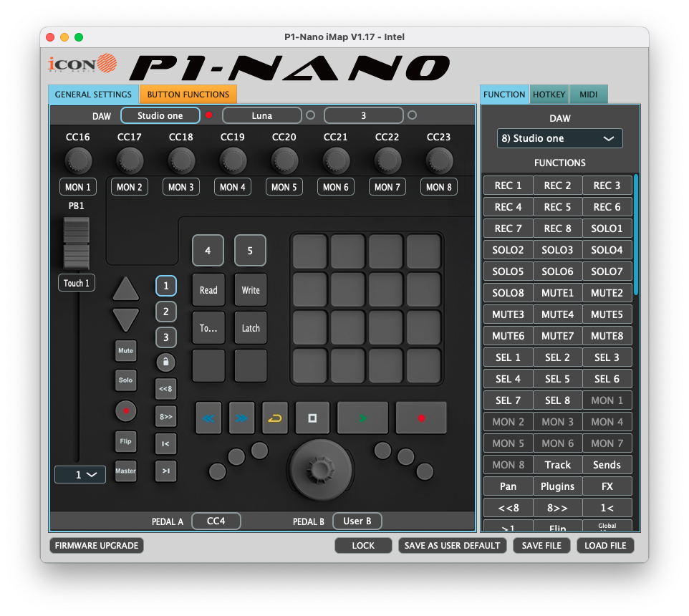Click the button labeled 5
689x616 pixels.
point(250,251)
